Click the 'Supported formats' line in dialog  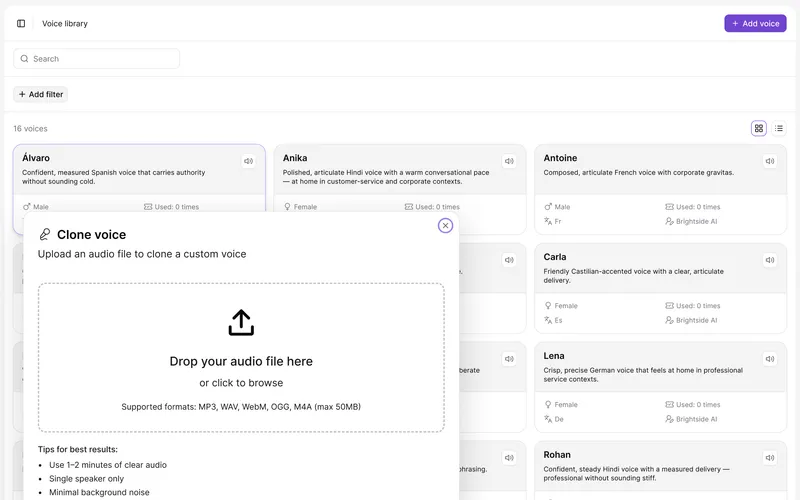pos(241,407)
